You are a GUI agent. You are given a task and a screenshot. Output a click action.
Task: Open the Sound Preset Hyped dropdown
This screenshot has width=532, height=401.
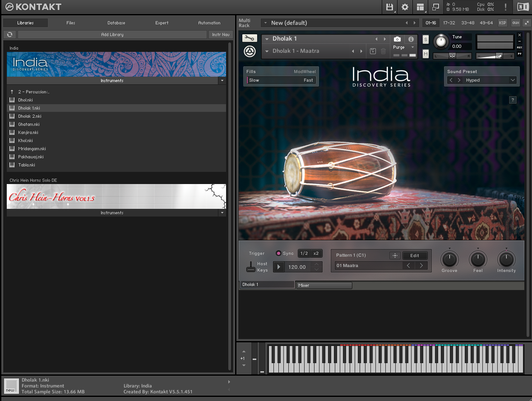point(513,80)
